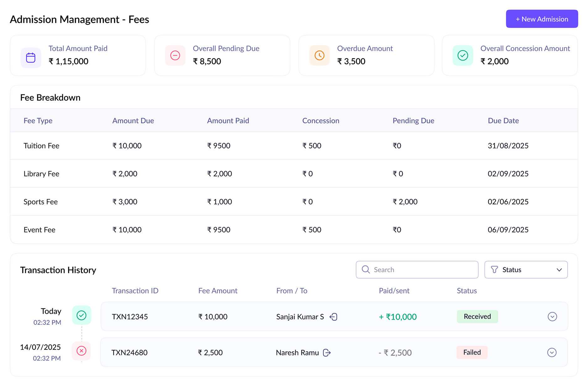Click the New Admission button
The image size is (588, 386).
(x=542, y=19)
